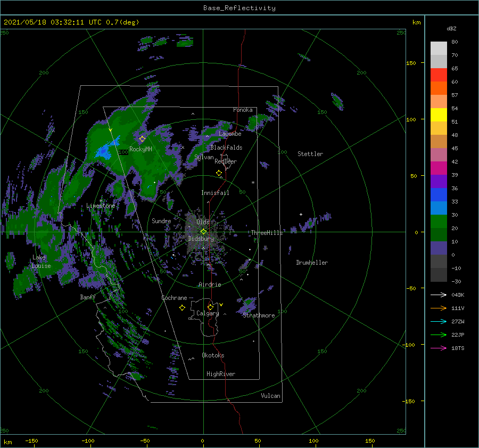Screen dimensions: 479x448
Task: Click the cyan 27ZW arrow in legend
Action: point(439,321)
